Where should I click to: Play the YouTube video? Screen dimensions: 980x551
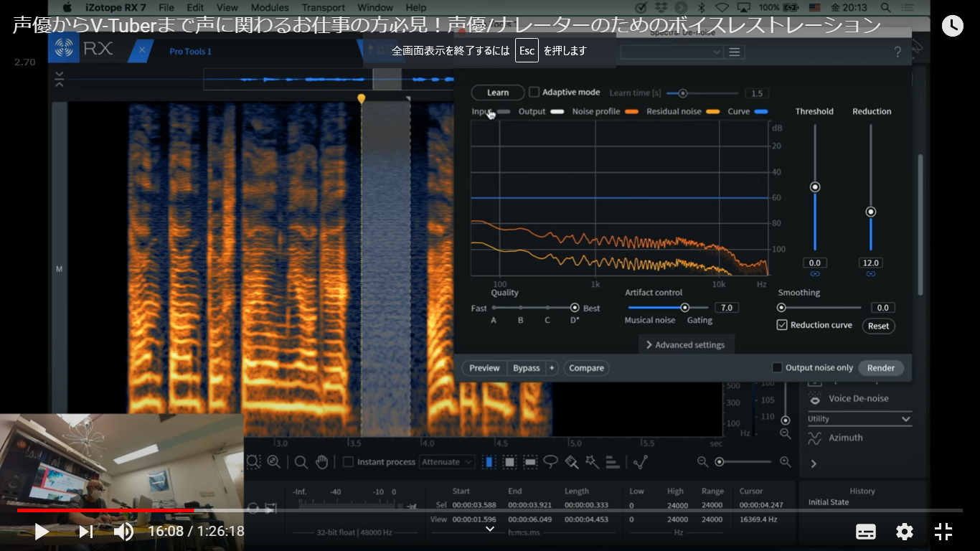pos(42,532)
